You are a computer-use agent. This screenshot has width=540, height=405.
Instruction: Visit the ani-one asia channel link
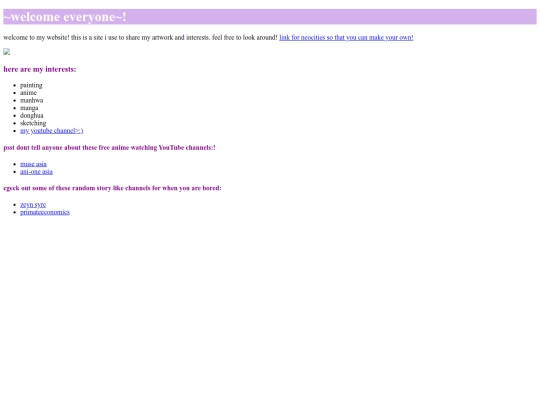pyautogui.click(x=36, y=172)
